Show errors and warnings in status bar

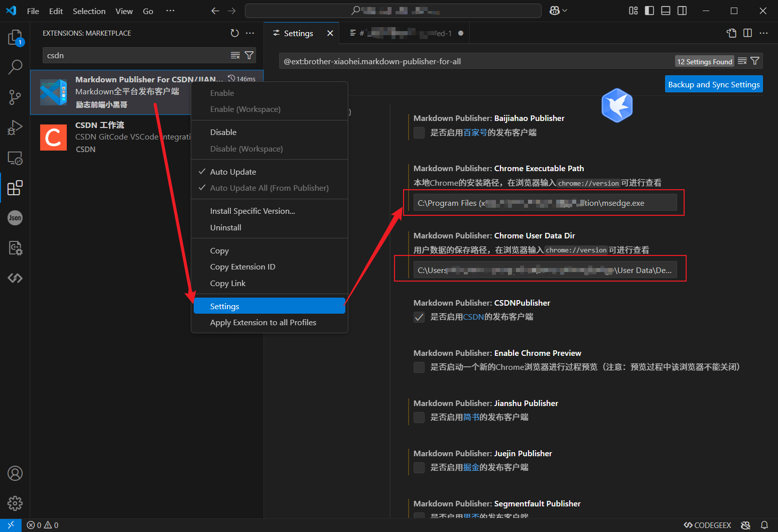tap(43, 525)
